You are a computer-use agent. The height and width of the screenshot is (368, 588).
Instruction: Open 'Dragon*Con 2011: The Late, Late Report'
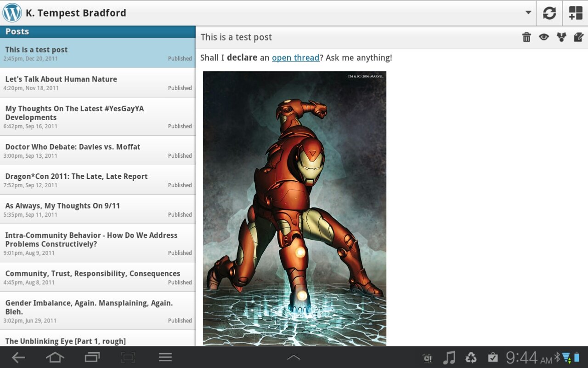pyautogui.click(x=97, y=180)
